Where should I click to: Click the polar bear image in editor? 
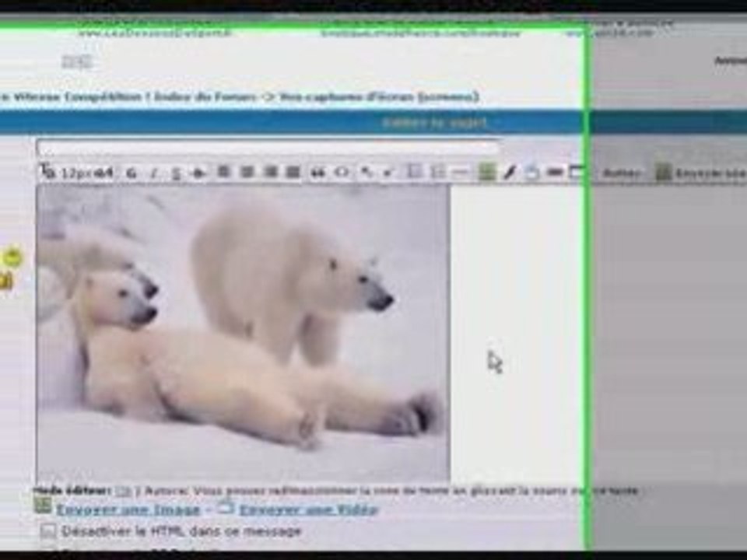click(x=244, y=334)
